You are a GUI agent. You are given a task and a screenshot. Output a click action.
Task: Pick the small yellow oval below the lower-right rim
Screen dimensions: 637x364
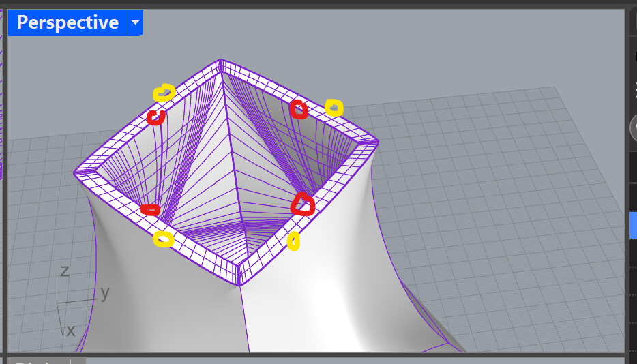294,241
